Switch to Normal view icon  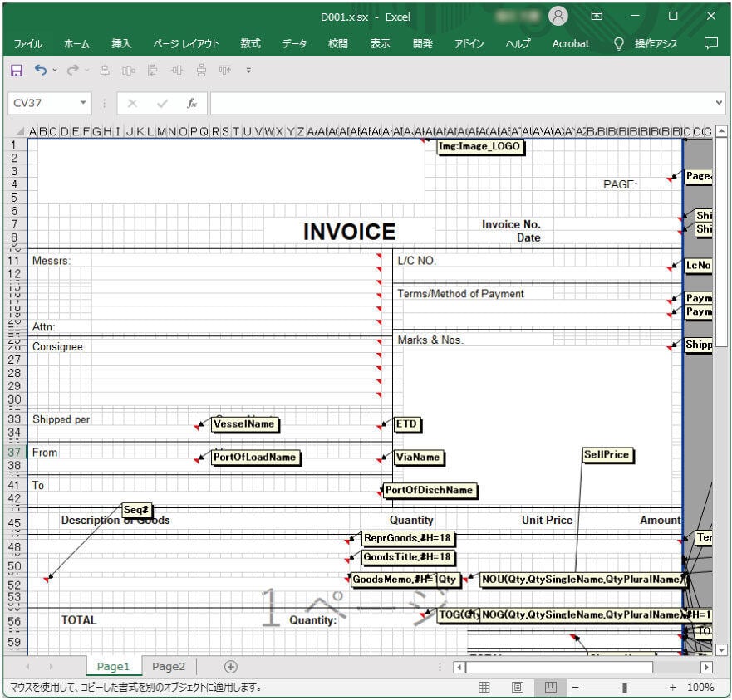[x=484, y=687]
